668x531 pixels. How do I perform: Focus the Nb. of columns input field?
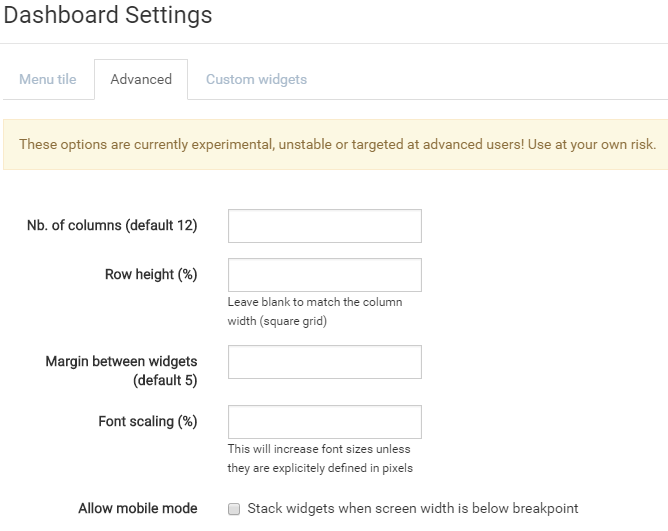click(x=325, y=226)
